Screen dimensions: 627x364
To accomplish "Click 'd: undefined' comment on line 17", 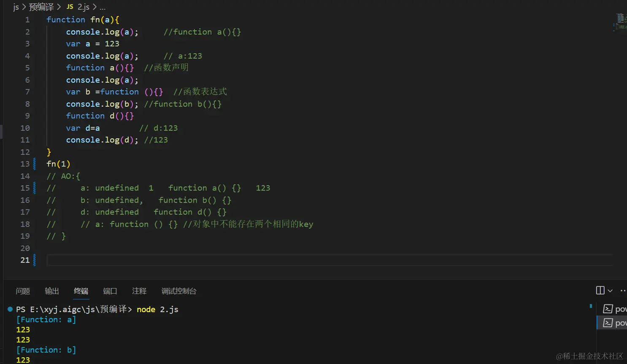I will pyautogui.click(x=110, y=212).
